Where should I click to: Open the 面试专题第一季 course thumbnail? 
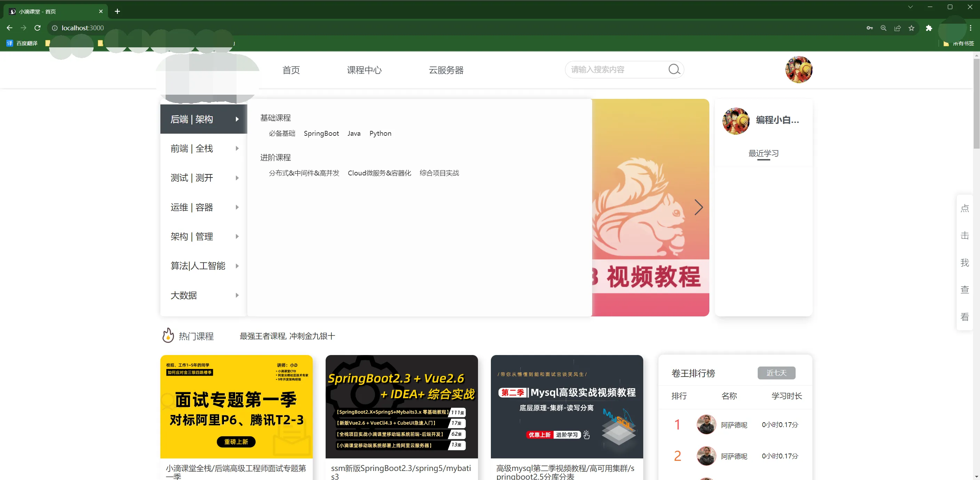tap(236, 407)
